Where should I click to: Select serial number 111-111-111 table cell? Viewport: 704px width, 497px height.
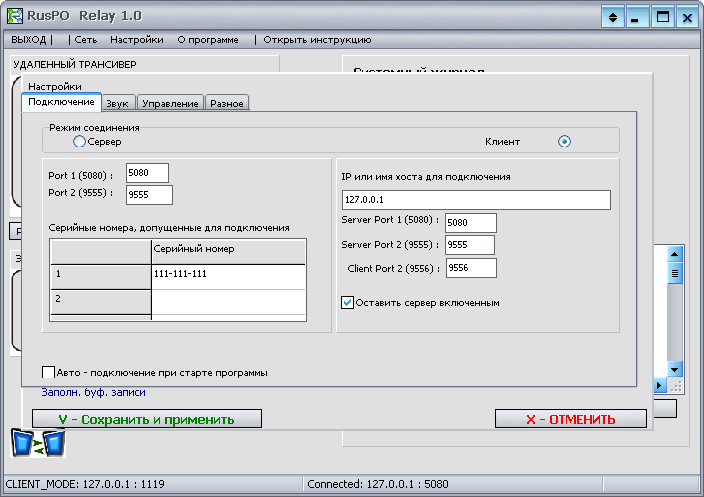point(228,274)
